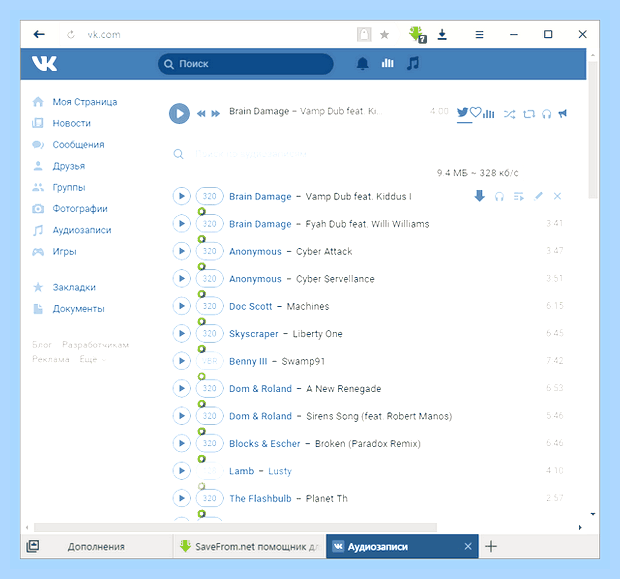Open Новости feed
Viewport: 620px width, 579px height.
pyautogui.click(x=72, y=123)
